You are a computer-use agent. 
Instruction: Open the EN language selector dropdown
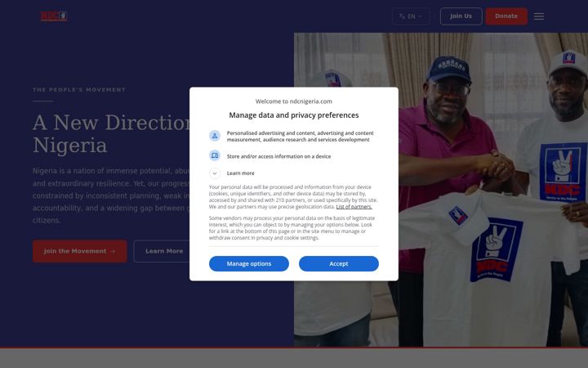(411, 16)
